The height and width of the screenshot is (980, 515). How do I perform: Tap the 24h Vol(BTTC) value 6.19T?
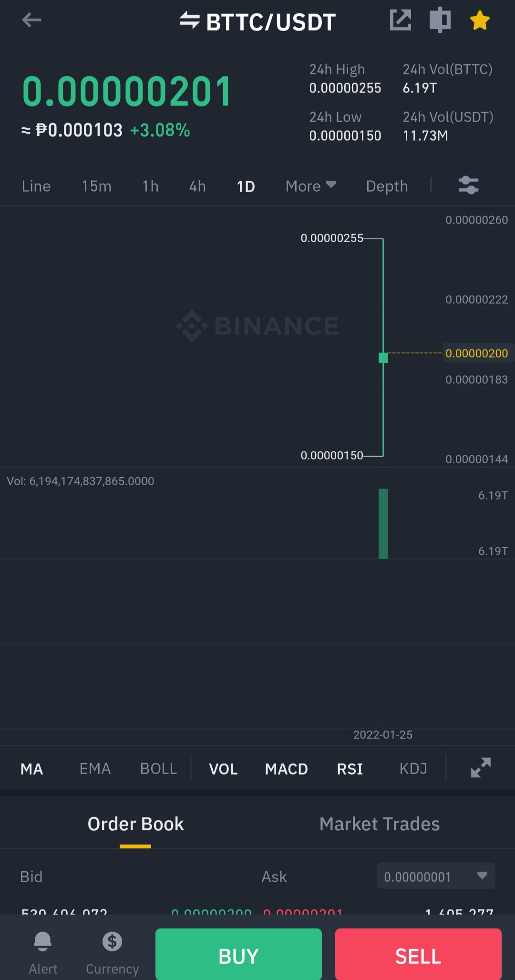coord(420,88)
